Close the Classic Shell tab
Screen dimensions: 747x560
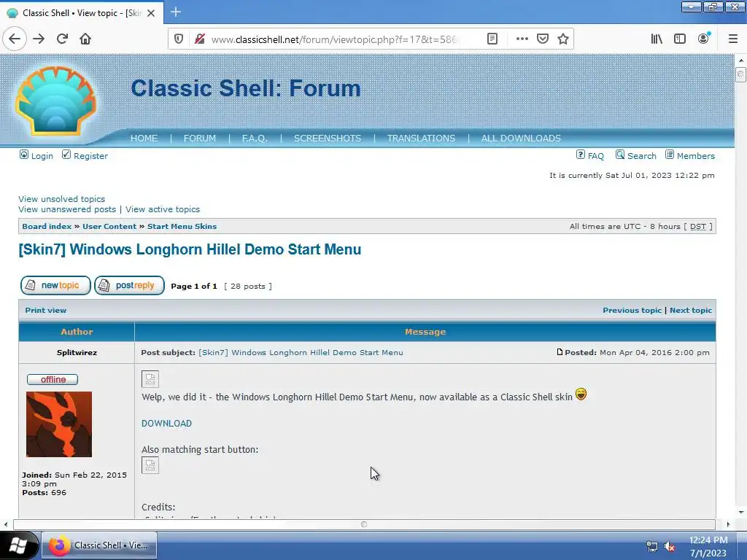[151, 13]
